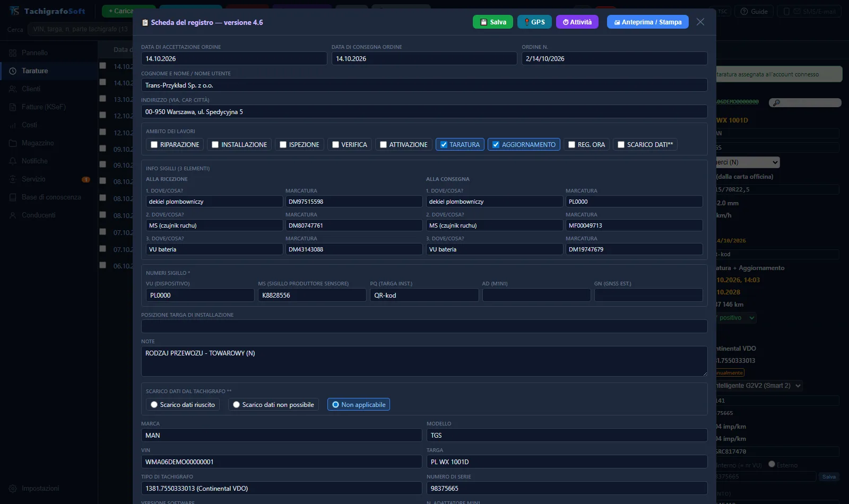Uncheck the AGGIORNAMENTO checkbox
This screenshot has height=504, width=849.
(x=496, y=145)
